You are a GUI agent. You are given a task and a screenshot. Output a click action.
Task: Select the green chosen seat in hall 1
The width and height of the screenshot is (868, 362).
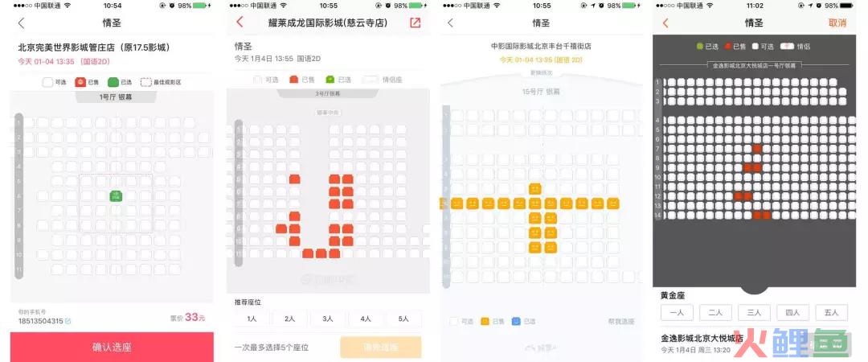click(116, 195)
